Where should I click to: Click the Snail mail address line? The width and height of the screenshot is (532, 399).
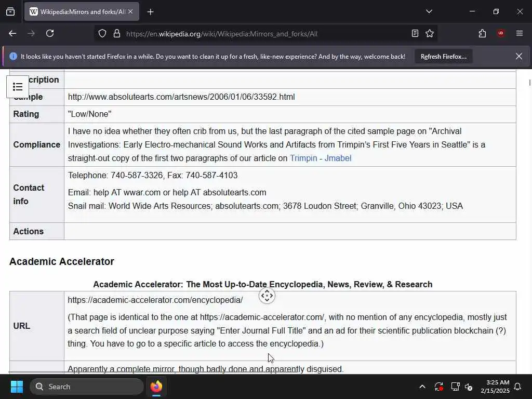coord(265,206)
